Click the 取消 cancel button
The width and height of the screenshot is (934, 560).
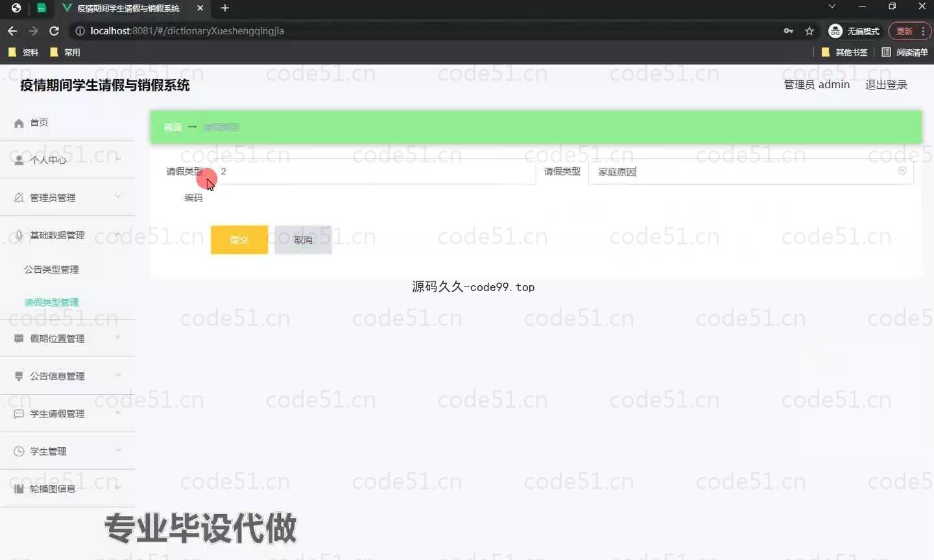click(x=303, y=240)
